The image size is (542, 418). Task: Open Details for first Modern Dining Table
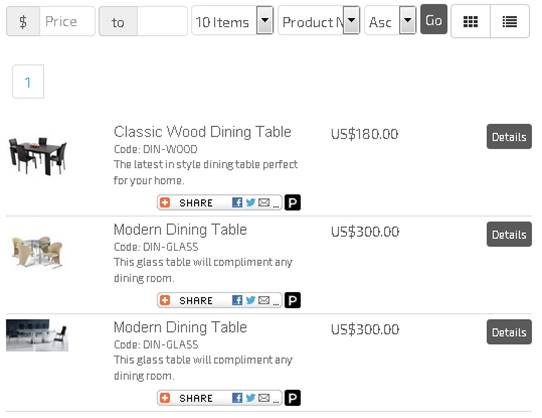click(509, 234)
